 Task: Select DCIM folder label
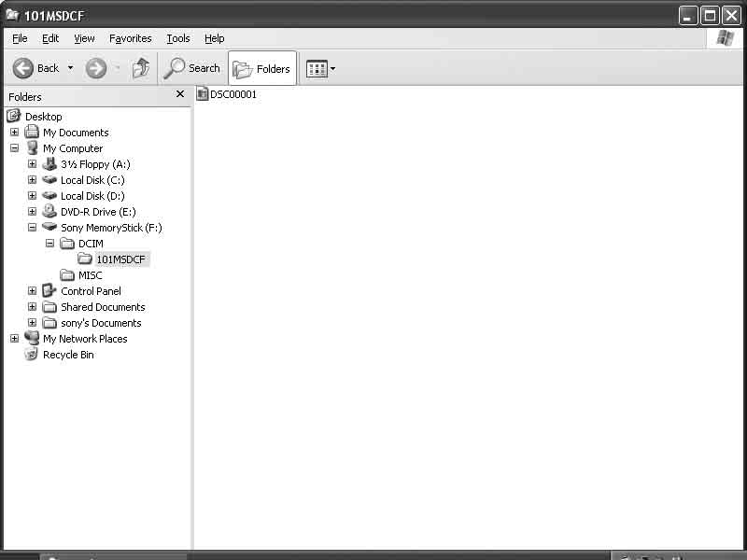click(x=91, y=244)
